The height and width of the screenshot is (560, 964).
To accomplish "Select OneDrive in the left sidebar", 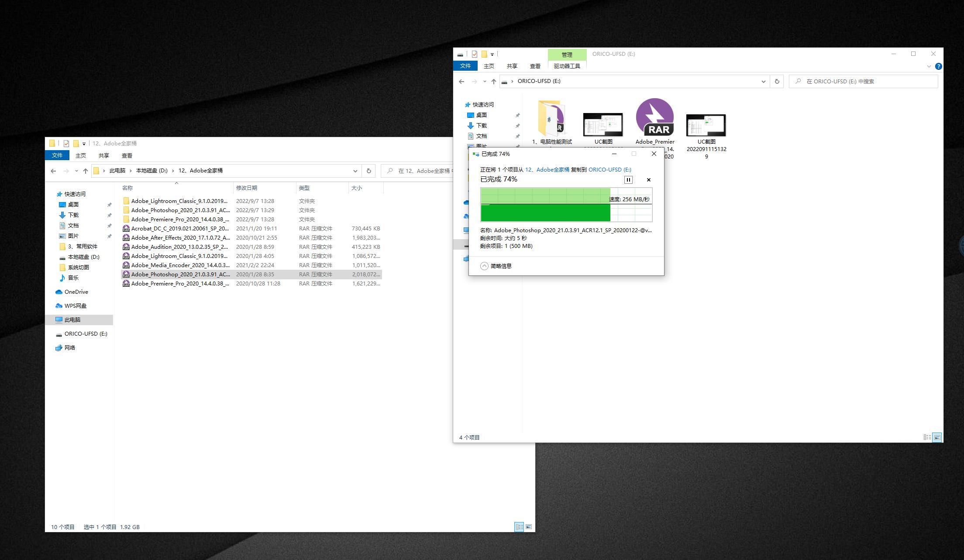I will click(x=76, y=292).
